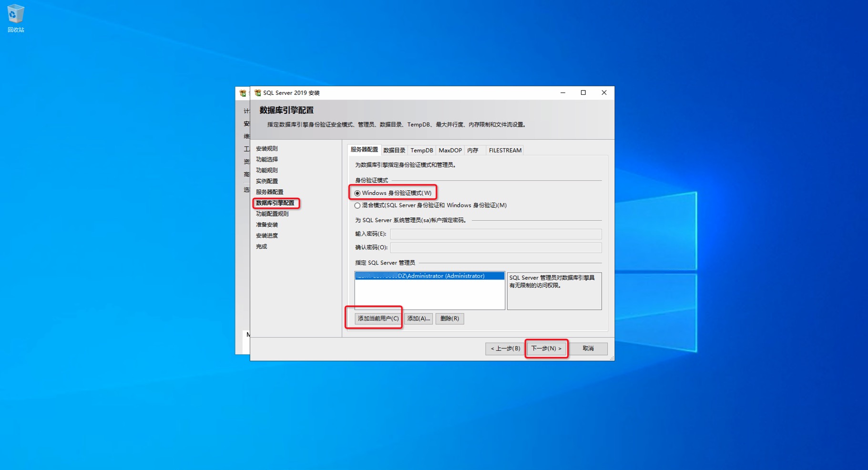Proceed with 下一步(N) button
Image resolution: width=868 pixels, height=470 pixels.
coord(546,348)
